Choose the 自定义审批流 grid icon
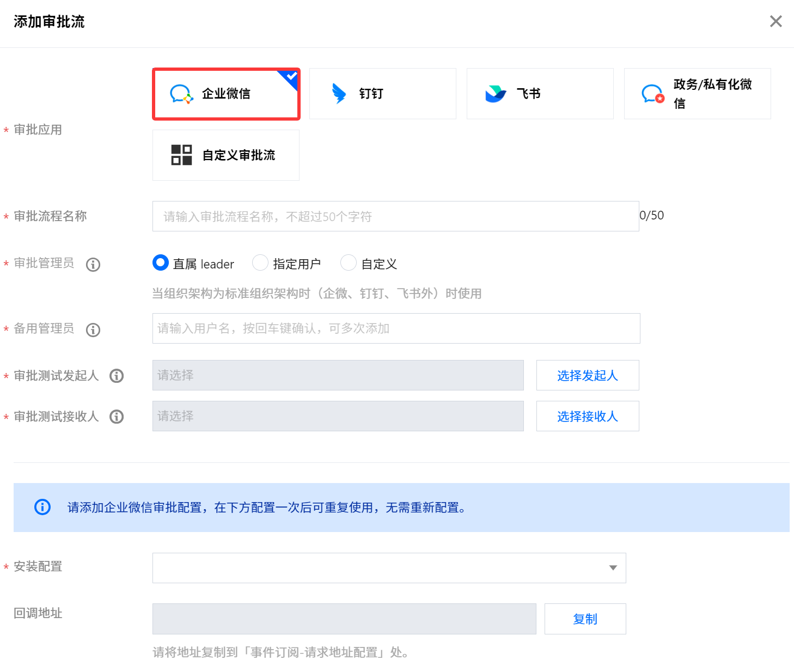 pyautogui.click(x=181, y=155)
